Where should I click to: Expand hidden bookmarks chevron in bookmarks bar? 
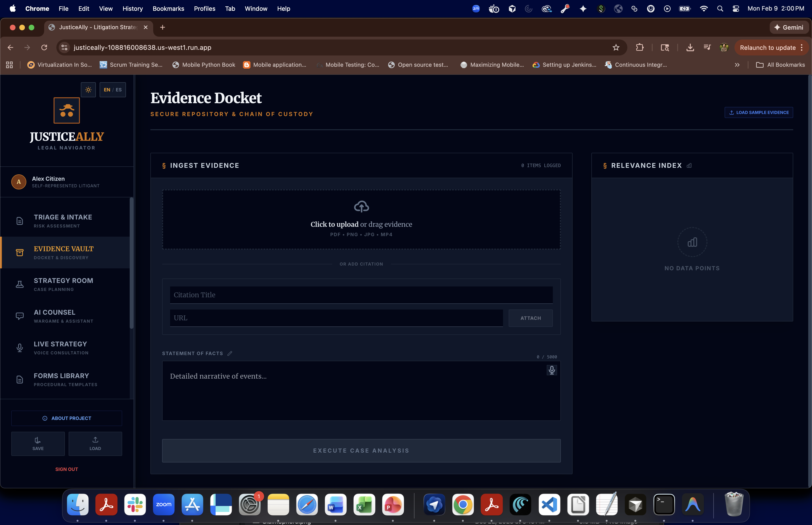[737, 65]
